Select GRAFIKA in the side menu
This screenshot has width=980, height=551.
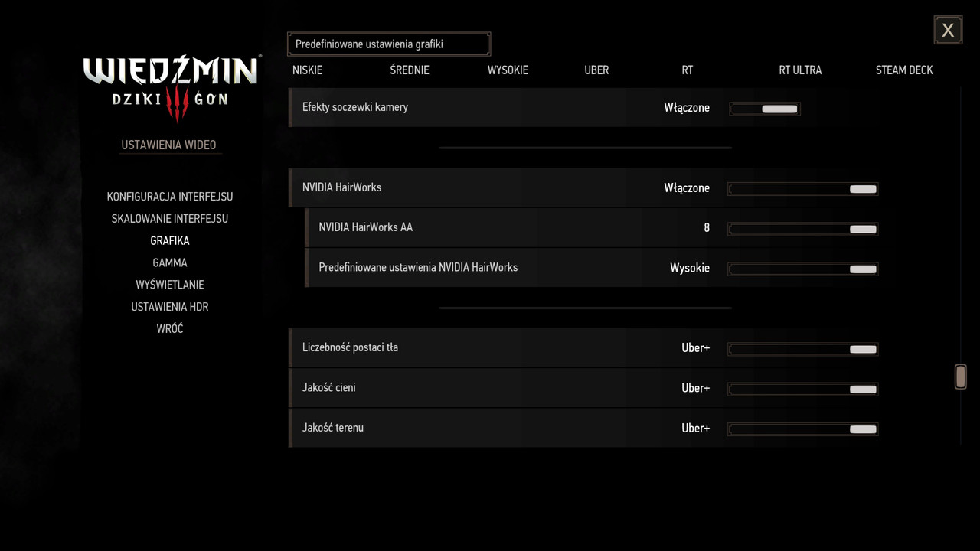(170, 241)
